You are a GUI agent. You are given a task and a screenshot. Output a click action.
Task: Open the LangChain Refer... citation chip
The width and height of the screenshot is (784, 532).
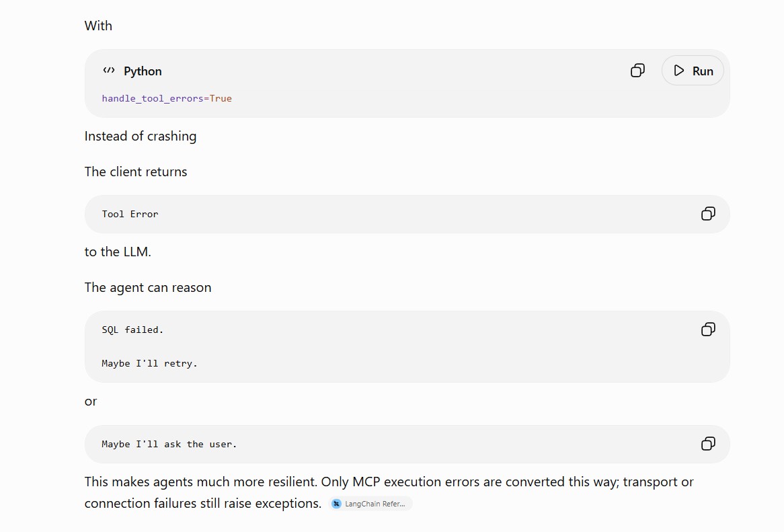click(x=370, y=504)
